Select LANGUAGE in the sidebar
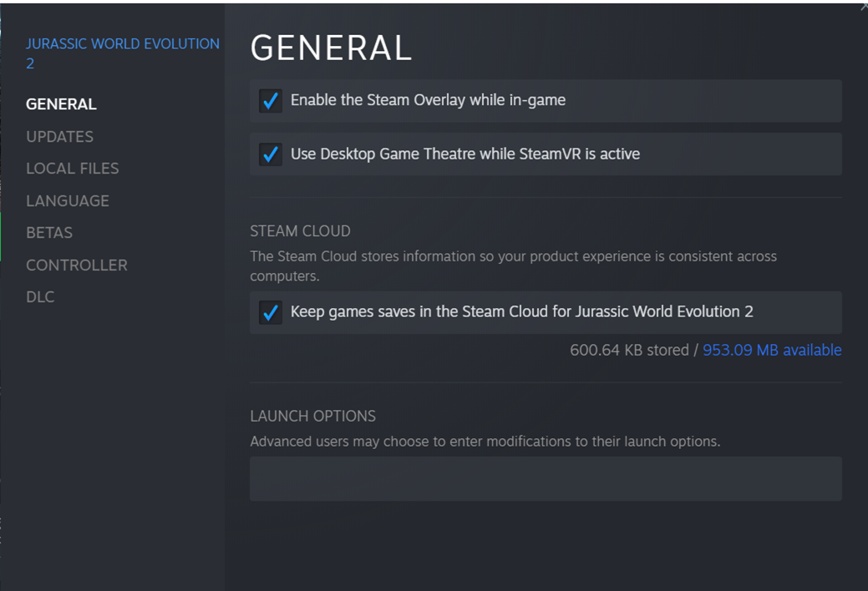 pyautogui.click(x=67, y=200)
